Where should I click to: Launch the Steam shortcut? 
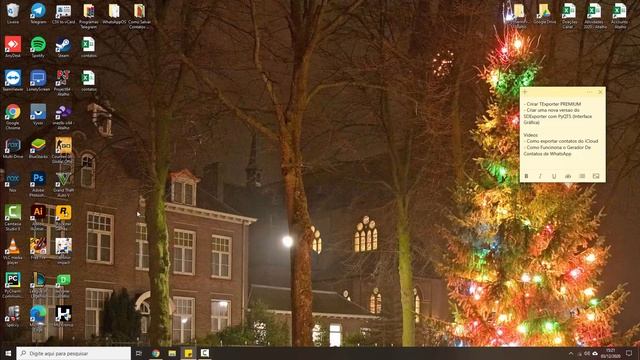click(x=63, y=47)
